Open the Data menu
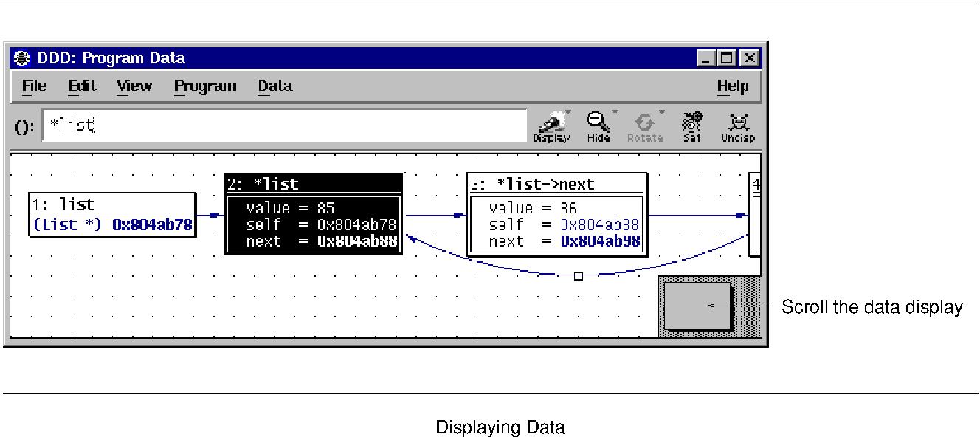 tap(275, 86)
